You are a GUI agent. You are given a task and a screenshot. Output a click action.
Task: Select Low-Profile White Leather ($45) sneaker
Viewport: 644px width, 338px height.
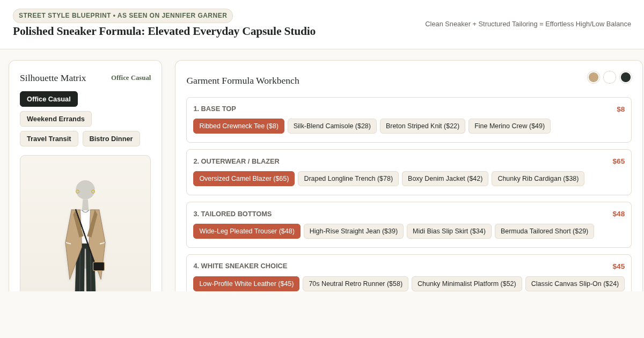[x=246, y=284]
